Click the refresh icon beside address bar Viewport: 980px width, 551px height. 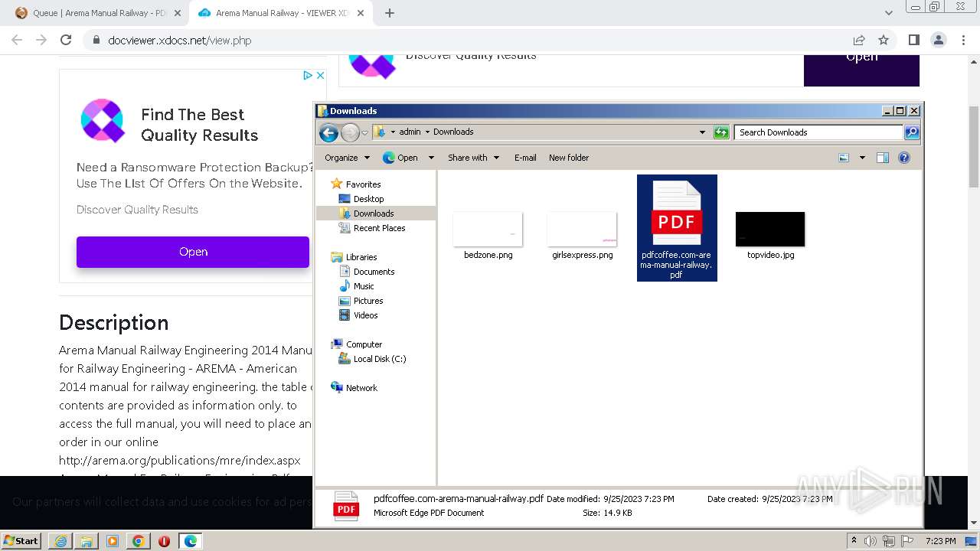click(x=721, y=132)
